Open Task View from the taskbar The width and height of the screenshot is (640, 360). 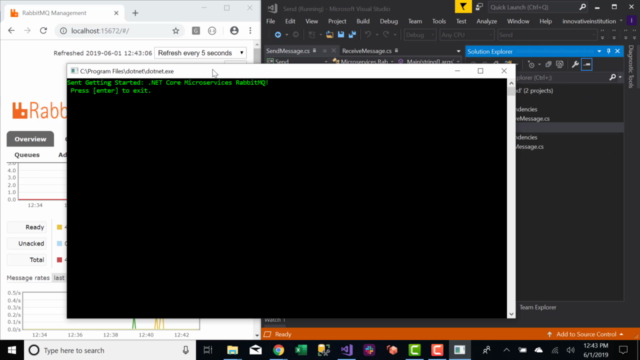(x=208, y=350)
